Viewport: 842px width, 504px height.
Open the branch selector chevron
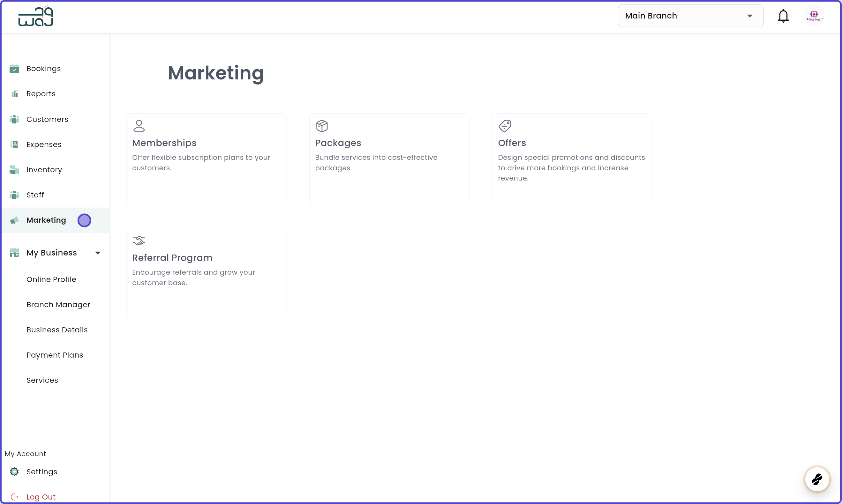click(x=749, y=16)
